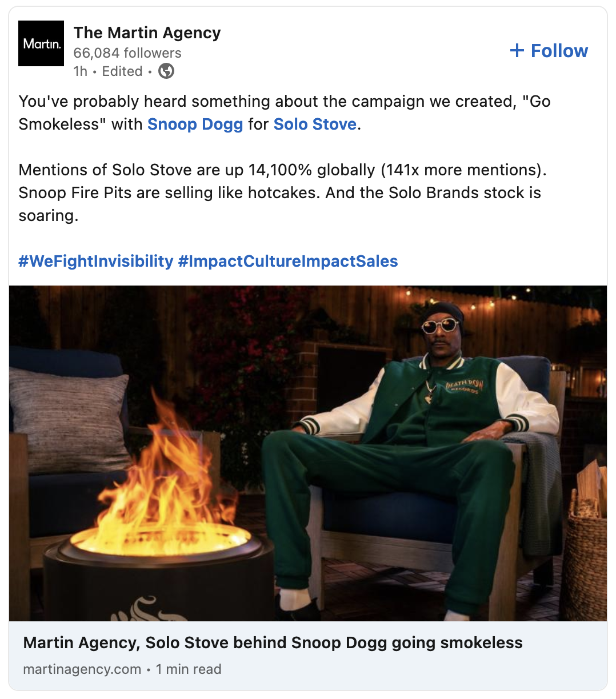
Task: Open the Solo Stove mention link
Action: click(315, 124)
